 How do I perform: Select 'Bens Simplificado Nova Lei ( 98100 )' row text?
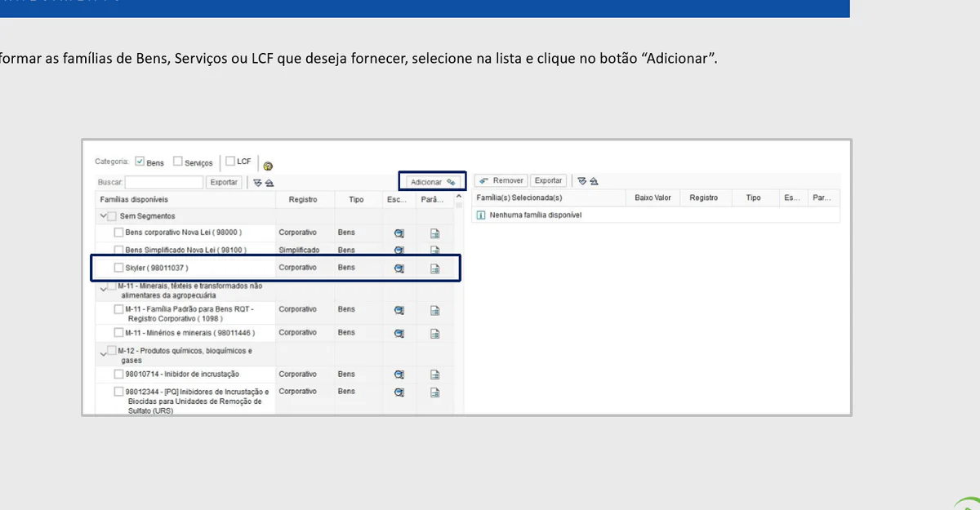pyautogui.click(x=186, y=250)
